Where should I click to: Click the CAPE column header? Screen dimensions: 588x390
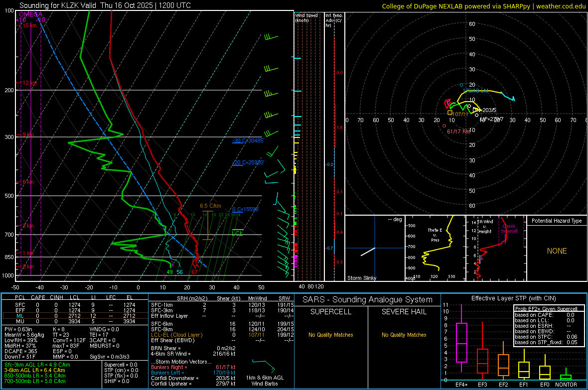38,297
